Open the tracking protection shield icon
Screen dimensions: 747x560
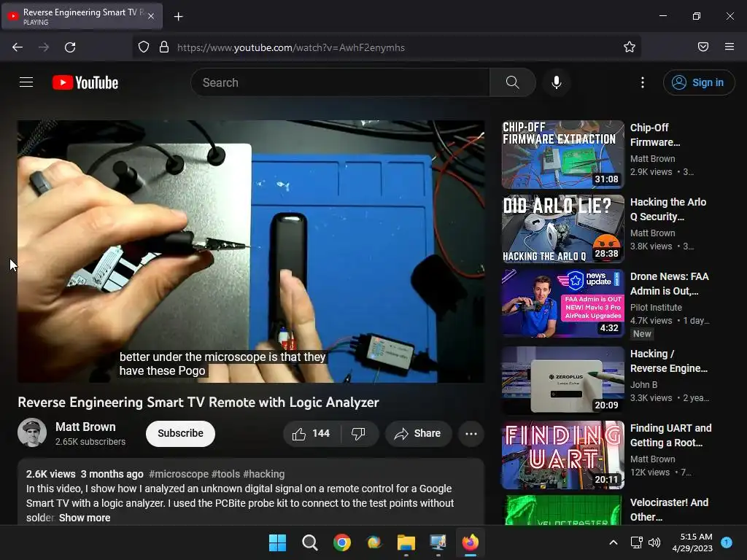144,47
